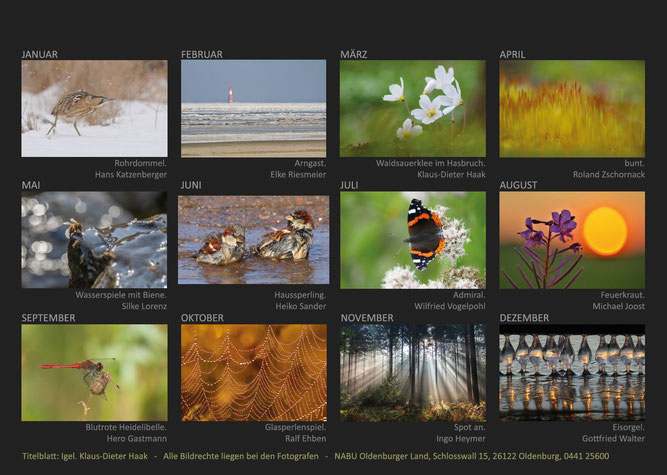The image size is (667, 475).
Task: Select the caption 'Feuerkraut.'
Action: (622, 295)
